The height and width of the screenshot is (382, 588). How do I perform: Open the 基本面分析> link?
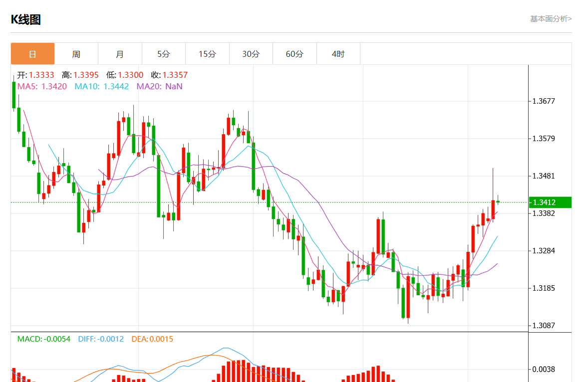click(551, 19)
